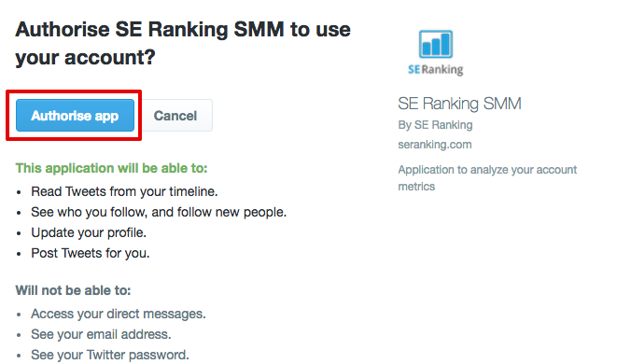
Task: Click 'See your Twitter password' item
Action: pyautogui.click(x=110, y=355)
